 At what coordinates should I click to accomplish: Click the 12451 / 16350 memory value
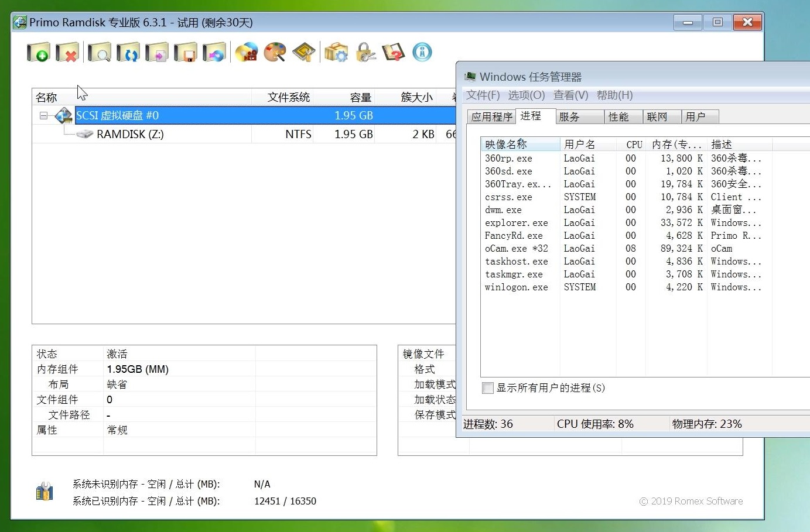tap(285, 501)
